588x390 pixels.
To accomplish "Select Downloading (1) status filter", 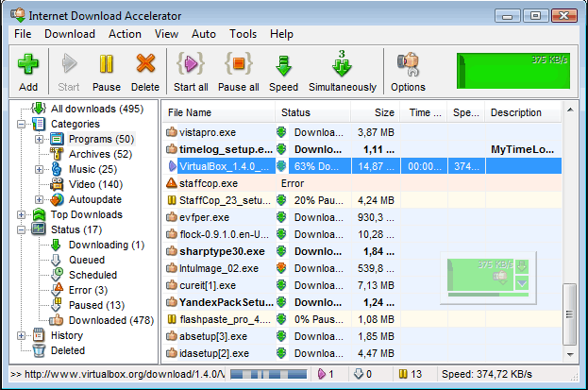I will tap(107, 245).
